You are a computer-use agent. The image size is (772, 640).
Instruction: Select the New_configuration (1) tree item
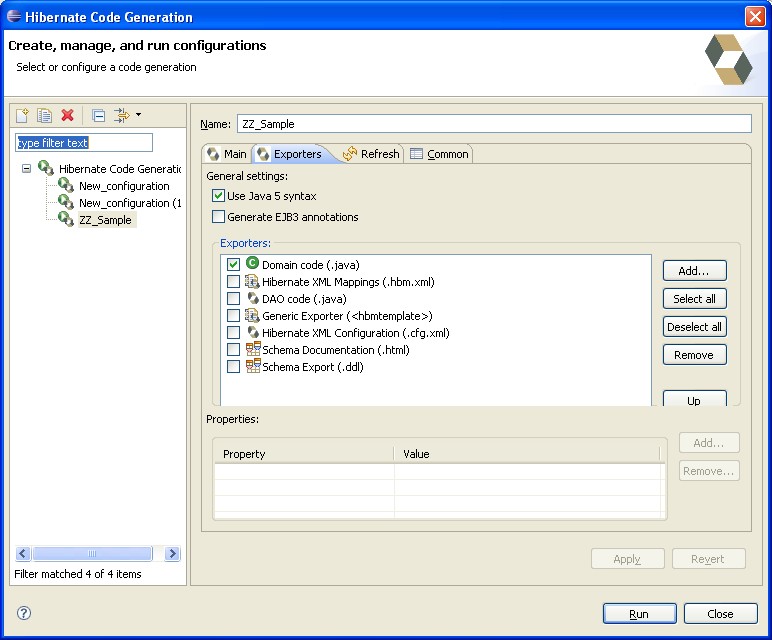tap(130, 203)
